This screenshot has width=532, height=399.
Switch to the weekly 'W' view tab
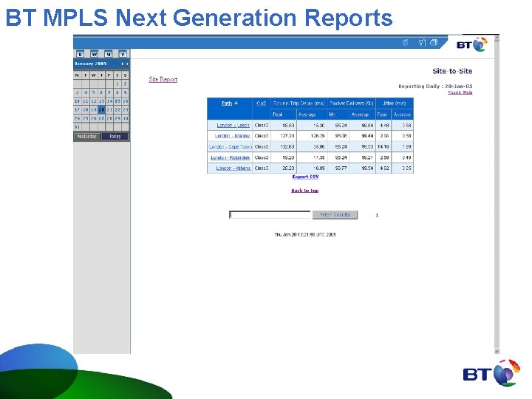point(95,54)
